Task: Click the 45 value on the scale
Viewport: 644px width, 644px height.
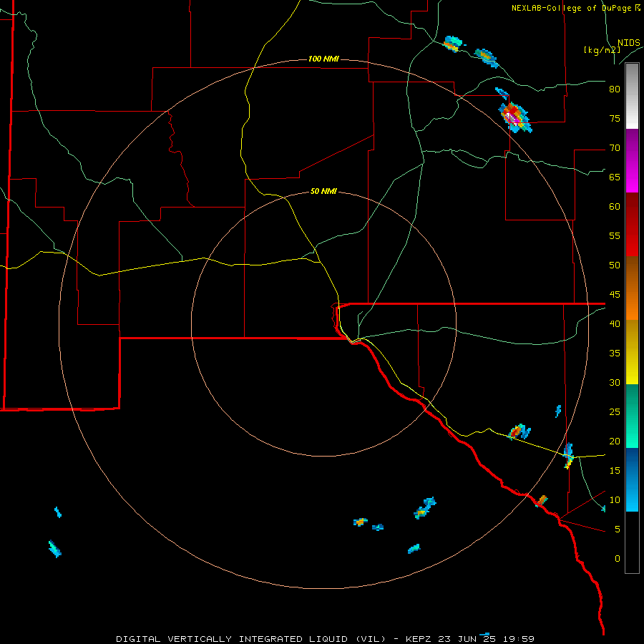Action: (615, 295)
